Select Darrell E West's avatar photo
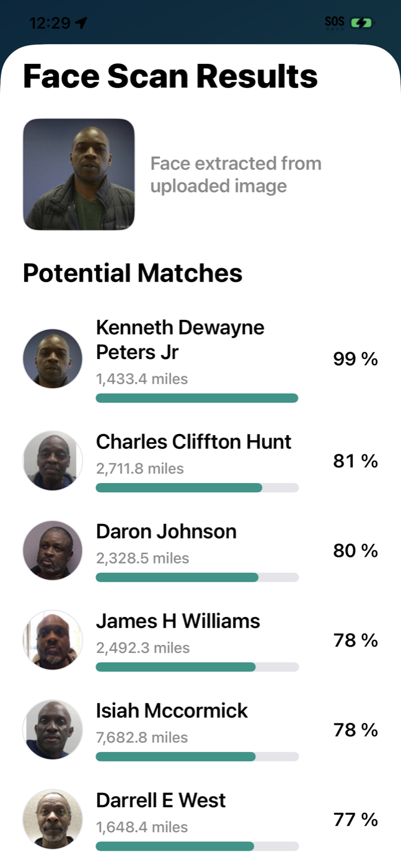401x868 pixels. click(52, 818)
